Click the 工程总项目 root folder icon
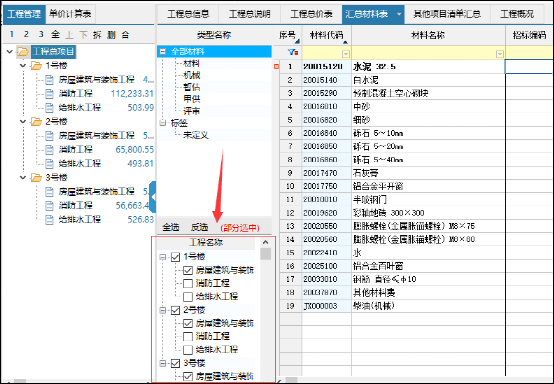This screenshot has width=554, height=384. [23, 52]
